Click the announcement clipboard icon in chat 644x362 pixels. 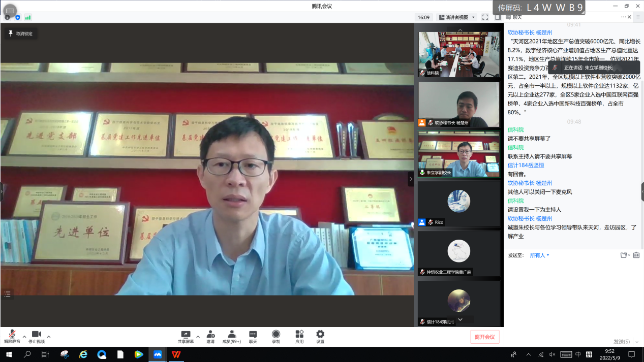636,255
